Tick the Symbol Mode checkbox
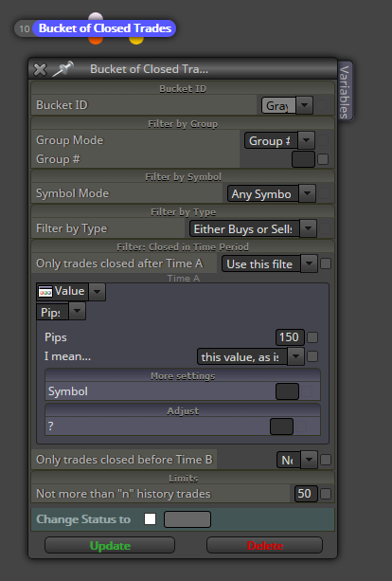The height and width of the screenshot is (581, 392). (x=324, y=193)
